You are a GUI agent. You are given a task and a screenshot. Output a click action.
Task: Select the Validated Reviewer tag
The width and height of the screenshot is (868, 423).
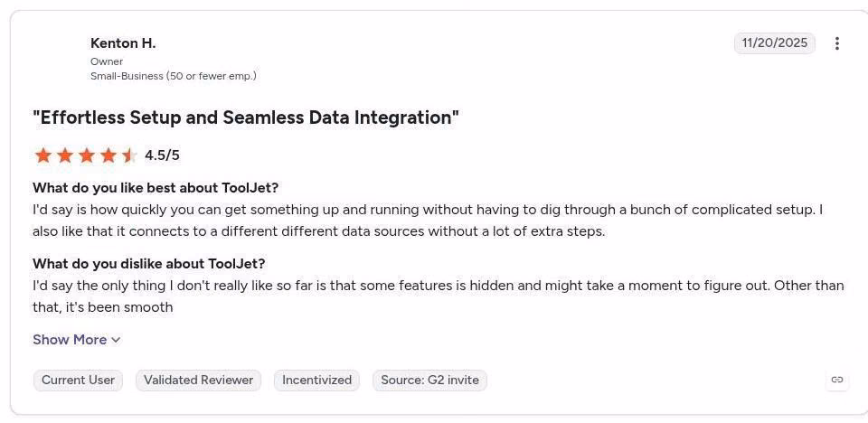pyautogui.click(x=198, y=381)
